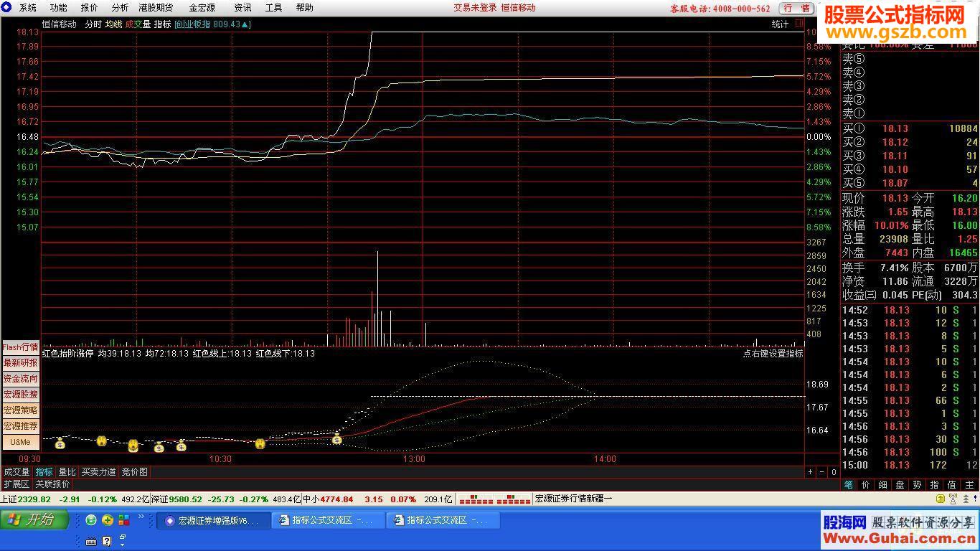The width and height of the screenshot is (980, 551).
Task: Click the yellow up-arrow status bar icon
Action: [x=941, y=499]
